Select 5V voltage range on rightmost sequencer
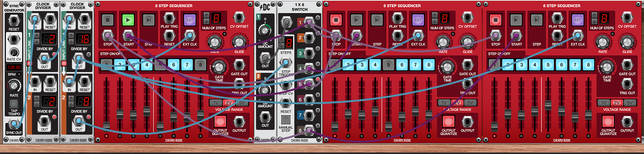Screen dimensions: 644x154 (x=630, y=103)
